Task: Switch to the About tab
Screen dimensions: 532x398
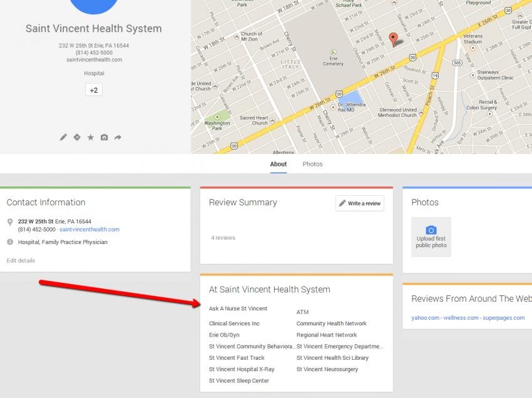Action: (x=279, y=164)
